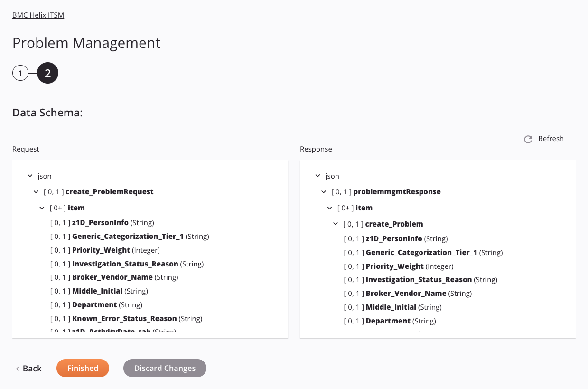Select Middle_Initial in Response tree
Viewport: 588px width, 389px height.
pos(393,307)
